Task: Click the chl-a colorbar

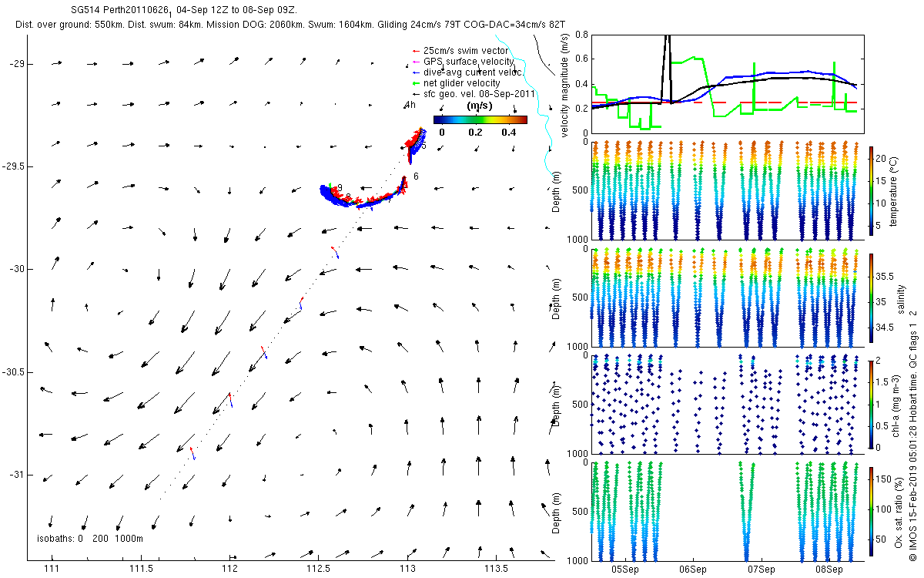Action: [872, 404]
